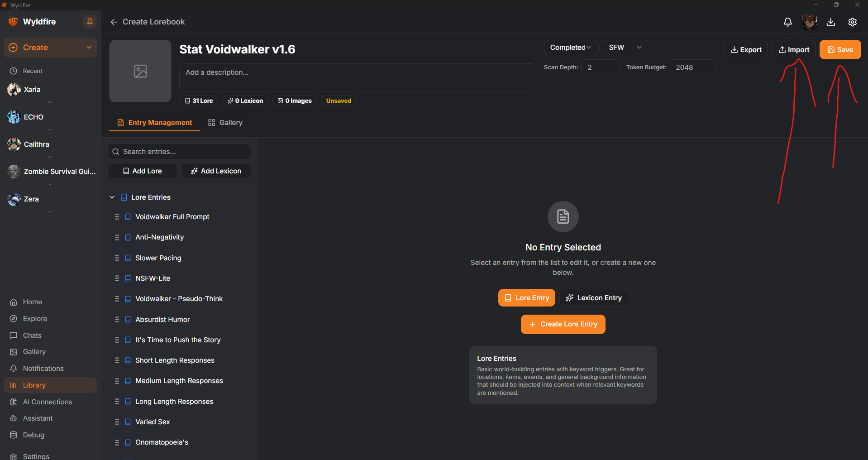The image size is (868, 460).
Task: Select Medium Length Responses entry
Action: (179, 381)
